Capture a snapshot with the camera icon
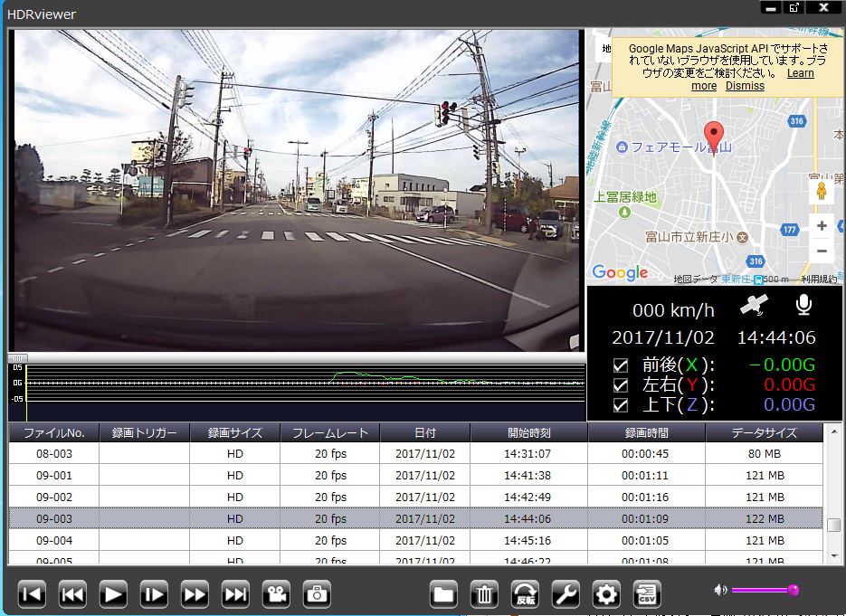 coord(317,594)
